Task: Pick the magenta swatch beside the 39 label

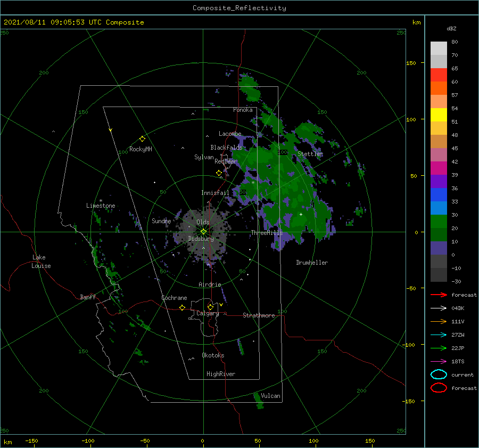Action: (439, 168)
